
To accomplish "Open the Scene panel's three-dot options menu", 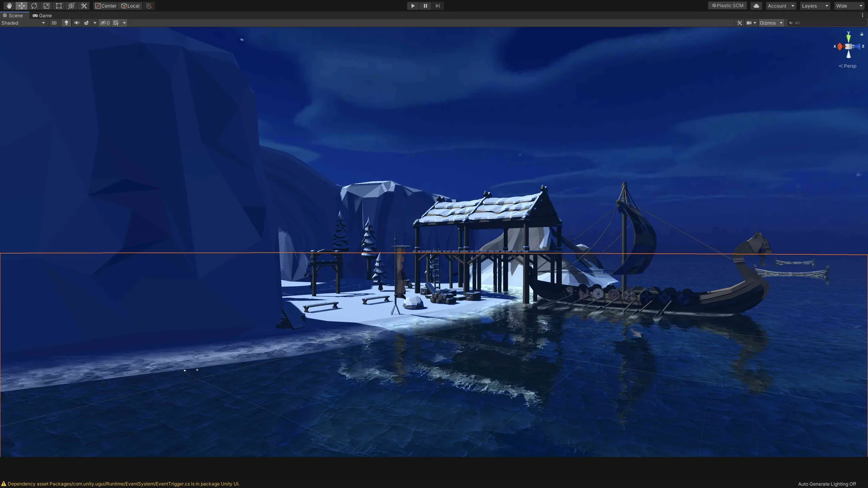I will pos(862,15).
